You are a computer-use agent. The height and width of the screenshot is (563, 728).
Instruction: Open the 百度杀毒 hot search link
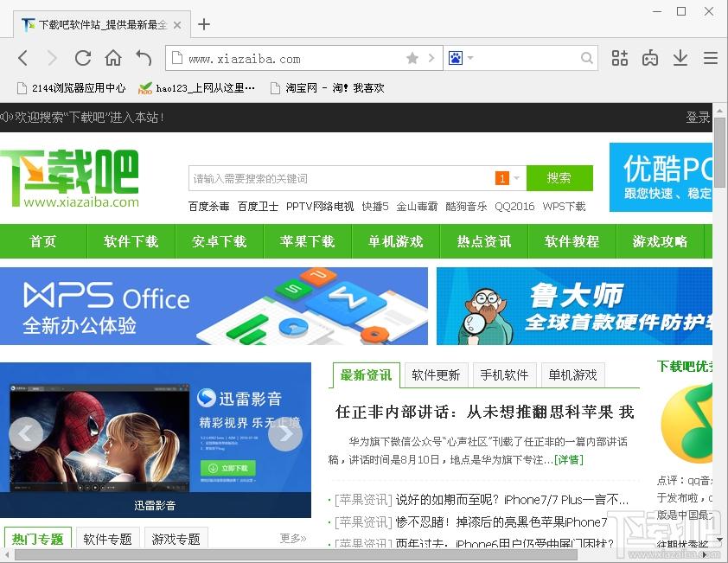[x=209, y=206]
